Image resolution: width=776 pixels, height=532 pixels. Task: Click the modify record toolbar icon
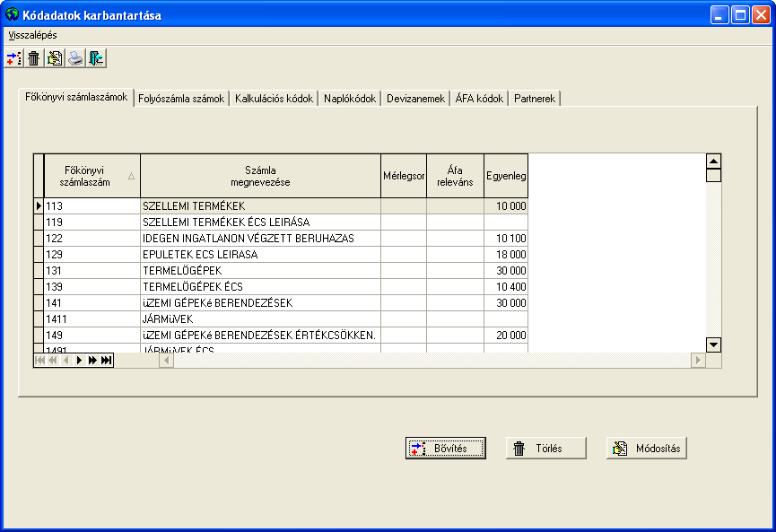55,58
